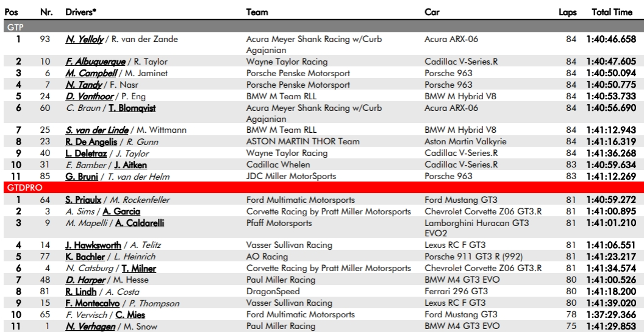Click the Car column header
The height and width of the screenshot is (332, 644).
(x=432, y=12)
